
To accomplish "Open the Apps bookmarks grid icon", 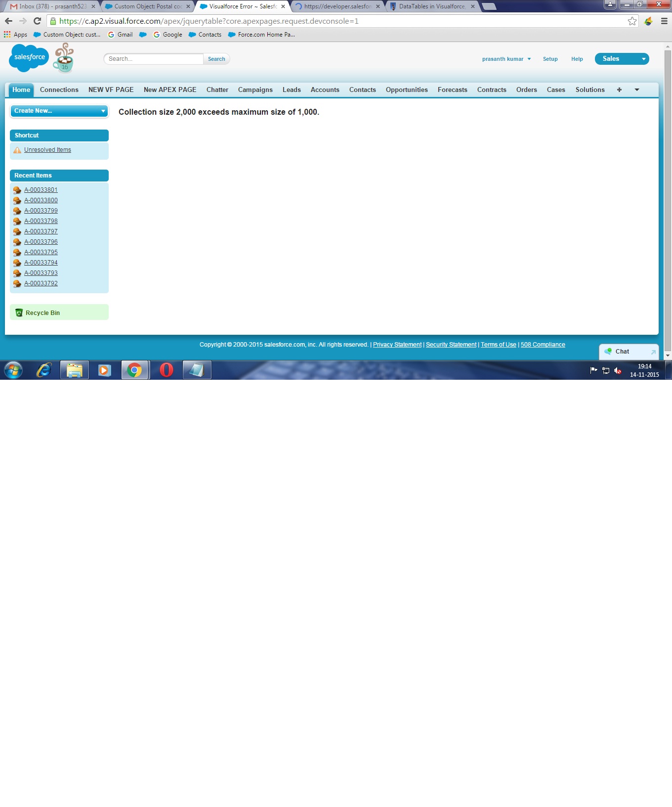I will point(7,35).
